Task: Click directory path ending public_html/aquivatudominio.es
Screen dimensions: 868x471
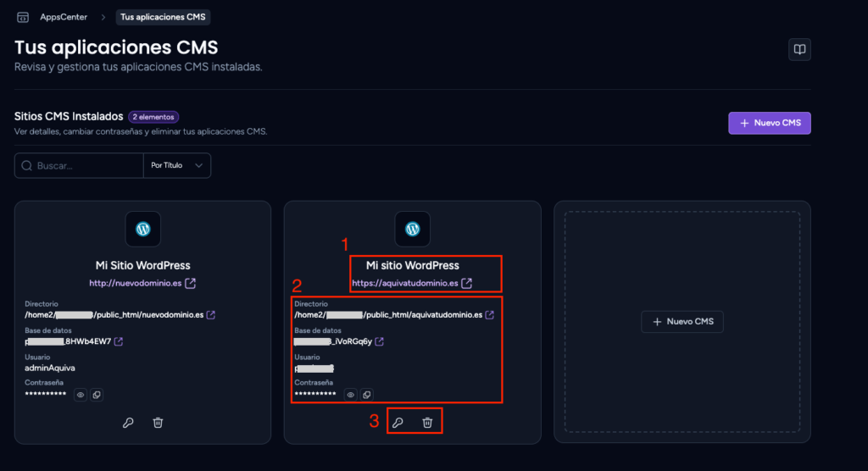Action: coord(388,315)
